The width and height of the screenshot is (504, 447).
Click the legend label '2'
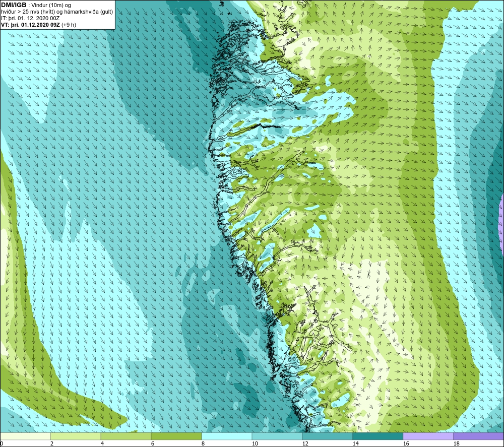pos(52,443)
